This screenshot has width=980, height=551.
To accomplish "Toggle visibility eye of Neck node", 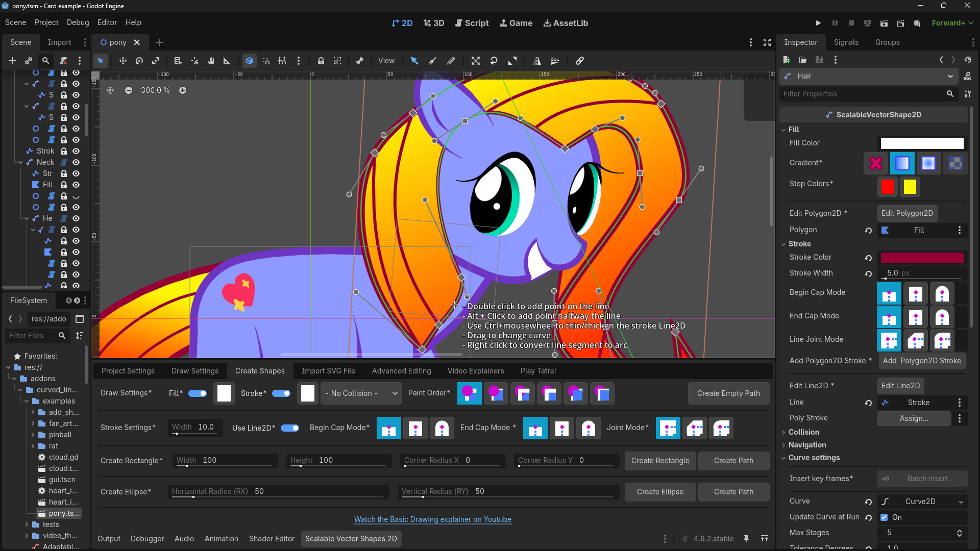I will [76, 162].
